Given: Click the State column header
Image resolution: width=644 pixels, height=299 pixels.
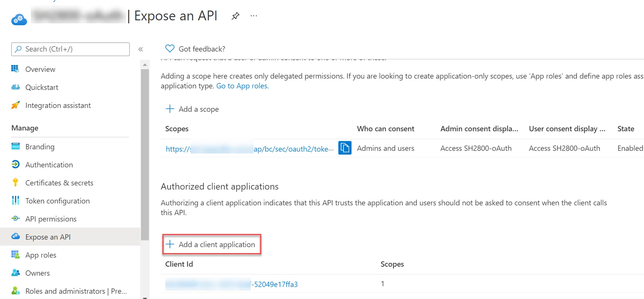Looking at the screenshot, I should pyautogui.click(x=626, y=129).
